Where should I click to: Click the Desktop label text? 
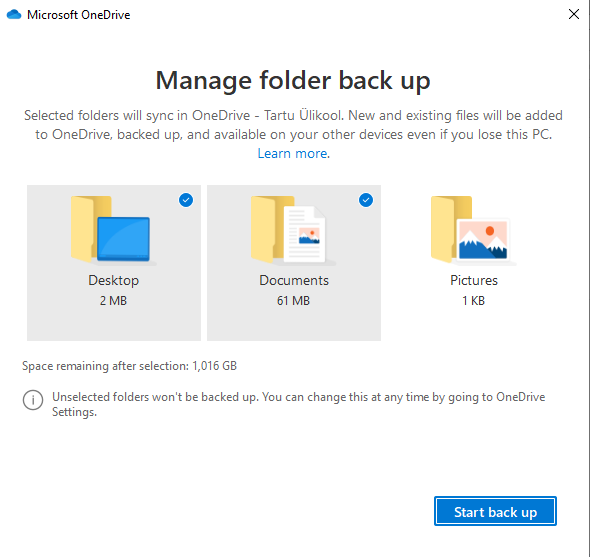coord(114,280)
